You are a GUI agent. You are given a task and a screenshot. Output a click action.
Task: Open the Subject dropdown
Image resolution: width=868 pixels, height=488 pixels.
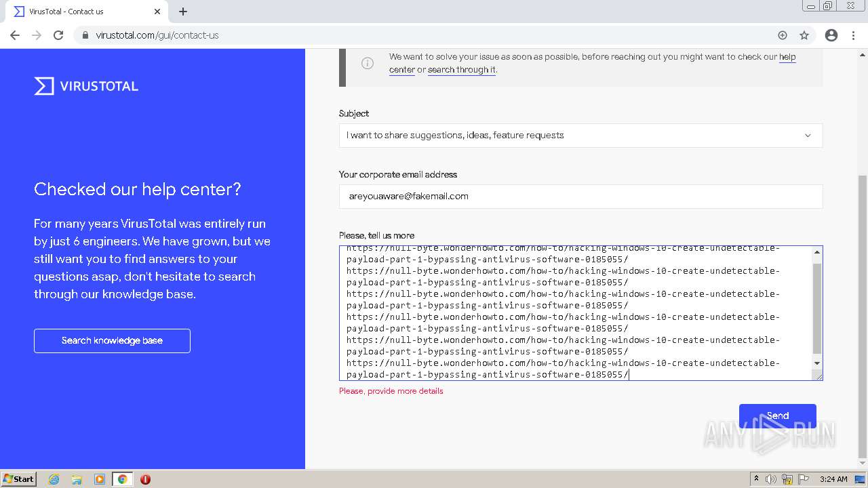[580, 136]
